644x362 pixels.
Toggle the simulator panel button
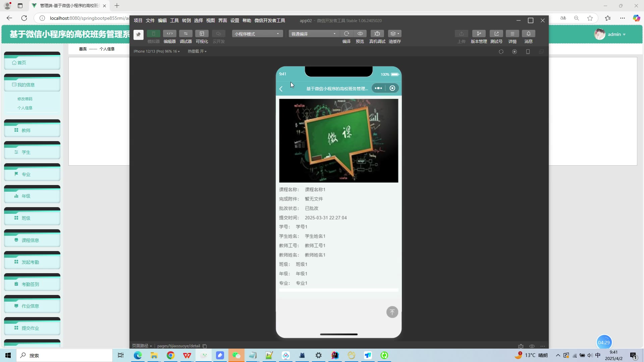click(153, 34)
